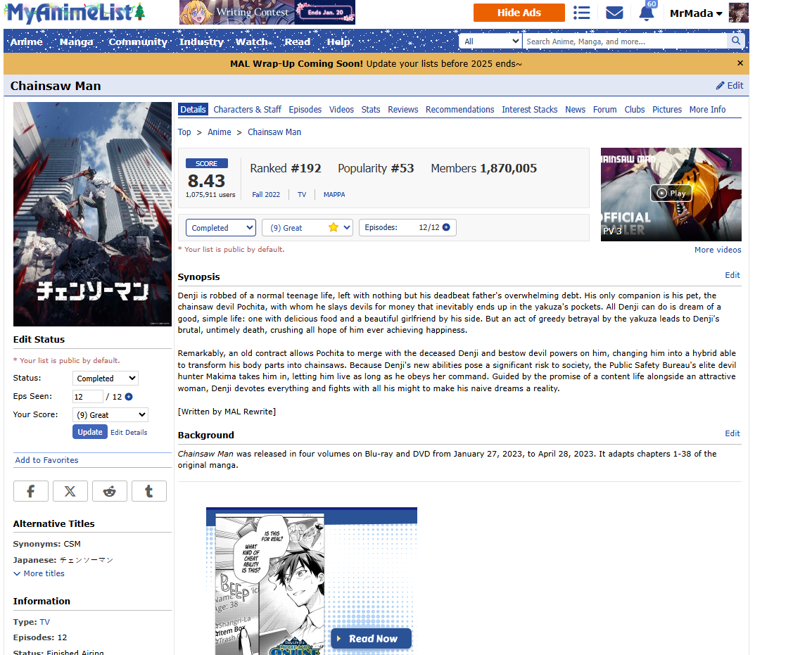Increment episodes with plus icon in score box
This screenshot has width=812, height=655.
pos(446,227)
